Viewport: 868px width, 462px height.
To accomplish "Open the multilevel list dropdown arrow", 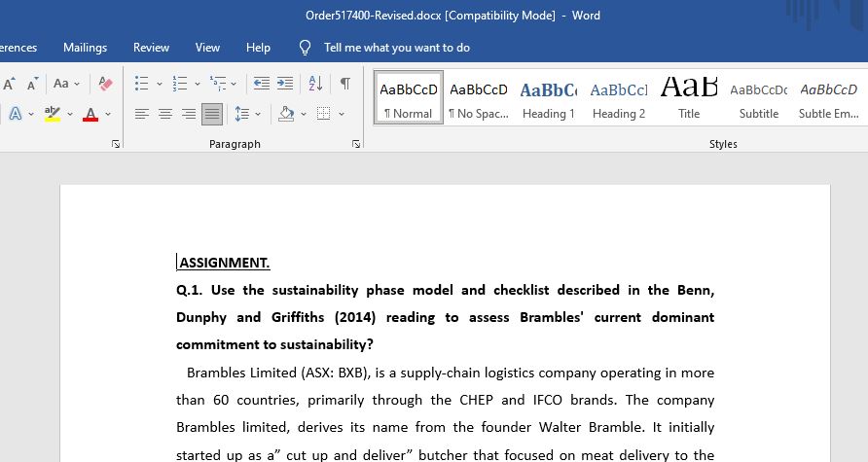I will click(234, 84).
